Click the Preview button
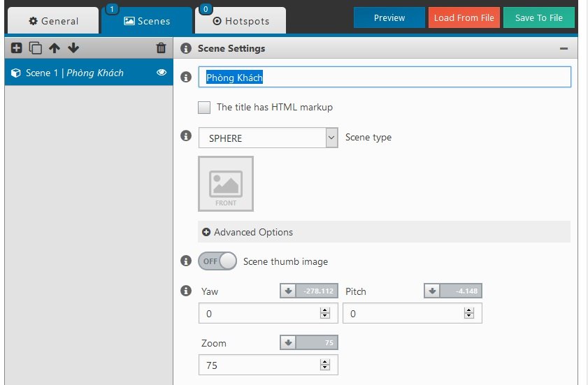The width and height of the screenshot is (588, 385). [389, 18]
